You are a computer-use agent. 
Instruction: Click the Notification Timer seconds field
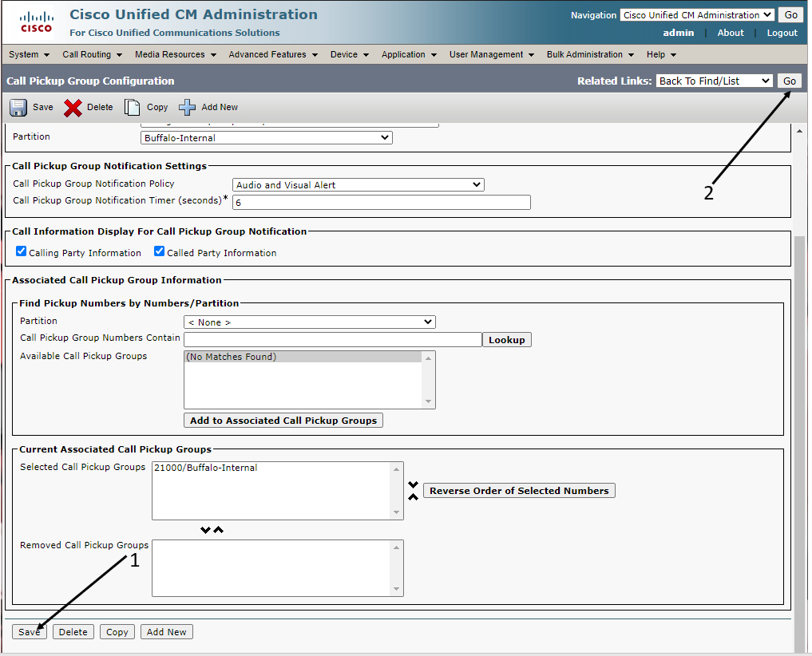(381, 203)
